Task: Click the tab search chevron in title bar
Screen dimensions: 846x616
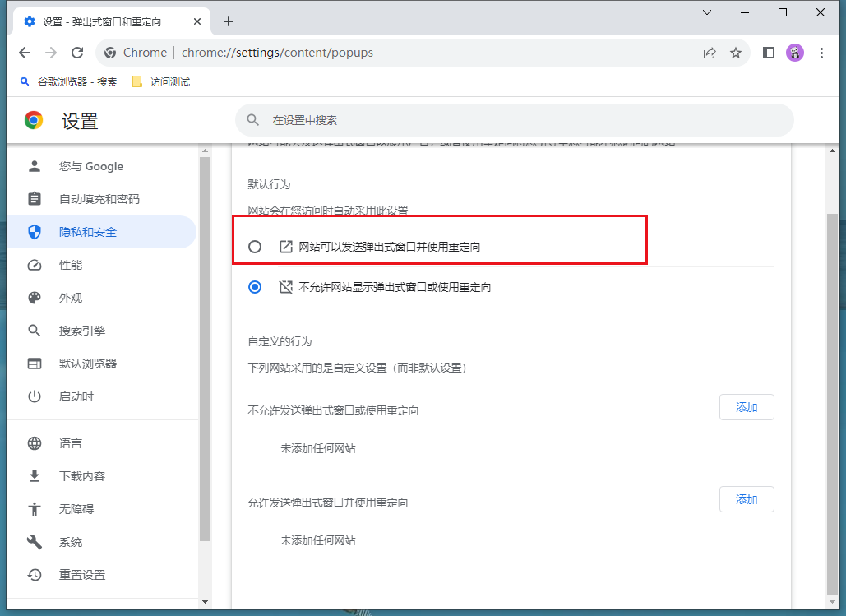Action: click(x=707, y=12)
